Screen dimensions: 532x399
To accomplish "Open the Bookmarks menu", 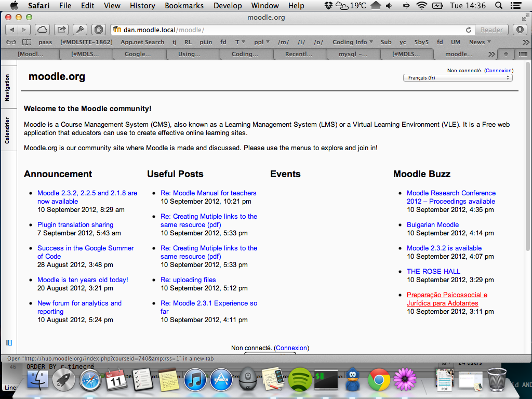I will click(184, 5).
